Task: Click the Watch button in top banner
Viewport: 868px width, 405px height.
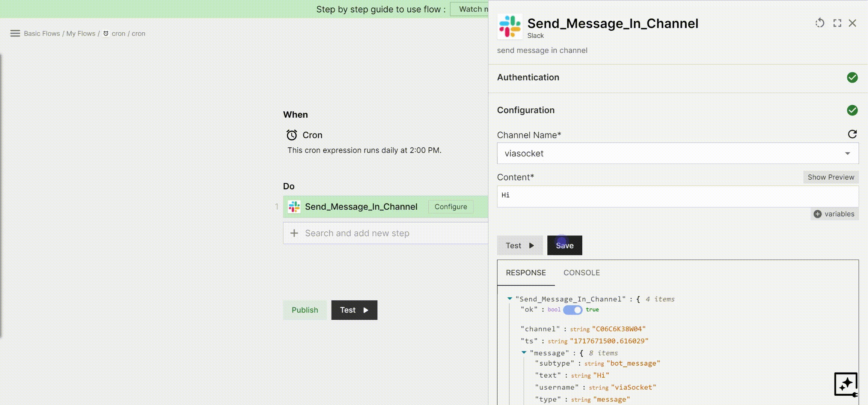Action: coord(469,9)
